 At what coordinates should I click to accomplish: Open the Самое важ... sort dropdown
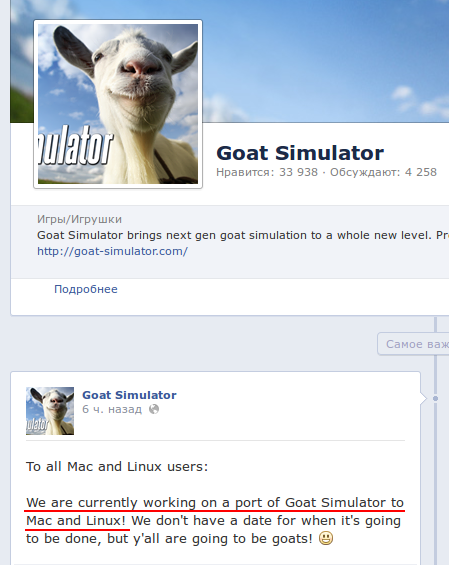[413, 344]
